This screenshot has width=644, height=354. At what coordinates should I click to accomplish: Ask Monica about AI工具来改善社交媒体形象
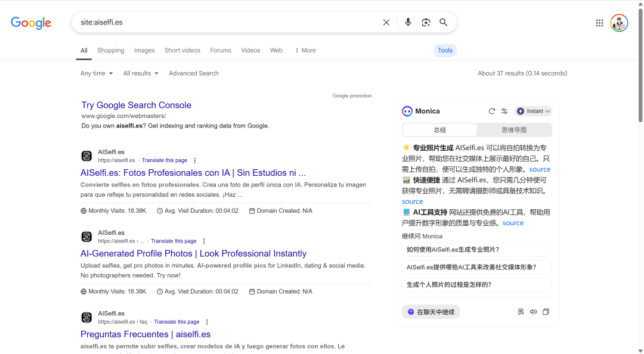click(477, 267)
